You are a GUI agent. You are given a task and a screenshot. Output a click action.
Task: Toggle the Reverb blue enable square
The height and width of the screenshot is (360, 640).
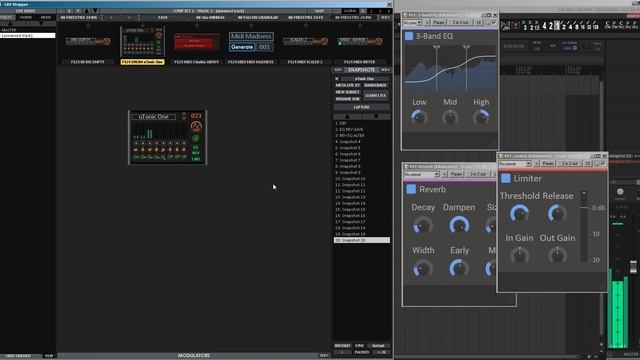(411, 189)
